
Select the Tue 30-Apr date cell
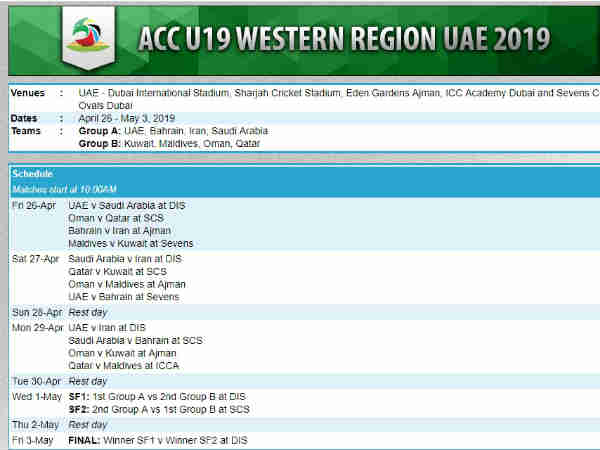(x=37, y=382)
